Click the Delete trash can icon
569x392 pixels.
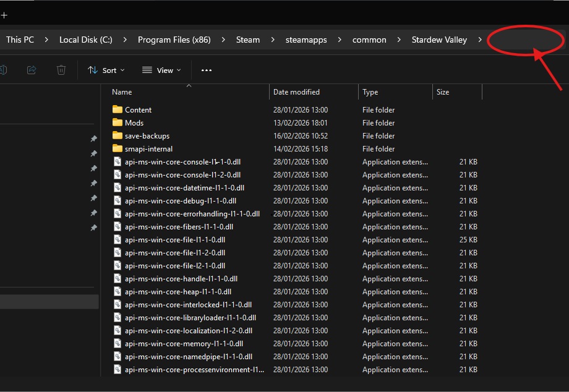61,70
